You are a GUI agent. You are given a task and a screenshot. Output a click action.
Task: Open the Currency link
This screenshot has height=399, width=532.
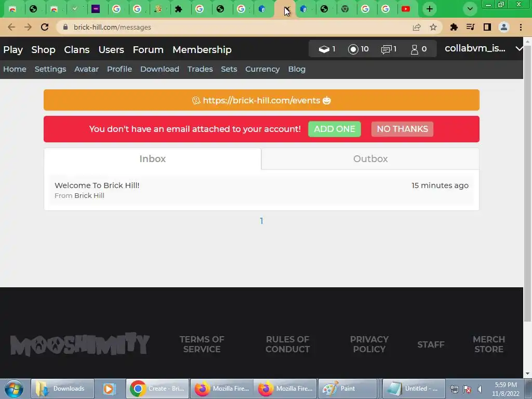[262, 69]
